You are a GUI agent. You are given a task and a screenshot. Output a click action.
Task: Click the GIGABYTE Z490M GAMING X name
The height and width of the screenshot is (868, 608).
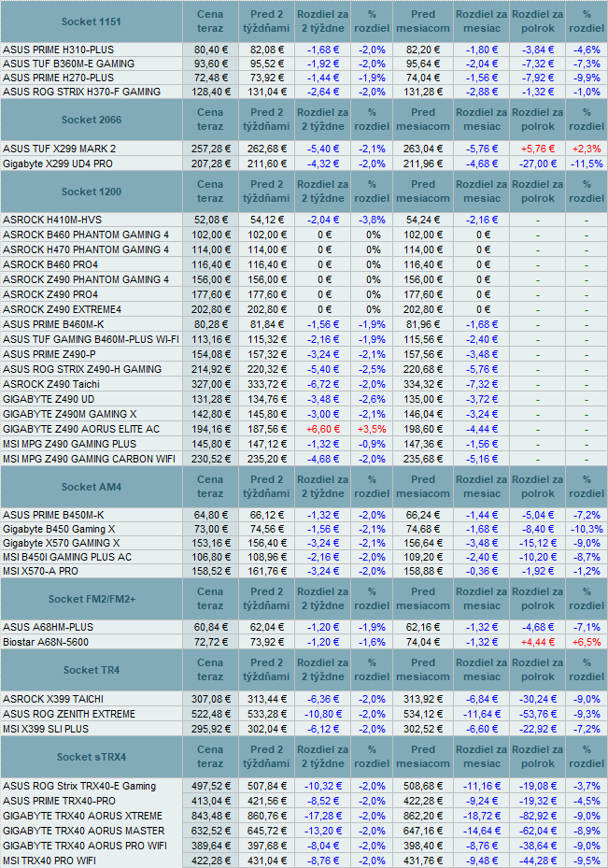(x=70, y=414)
